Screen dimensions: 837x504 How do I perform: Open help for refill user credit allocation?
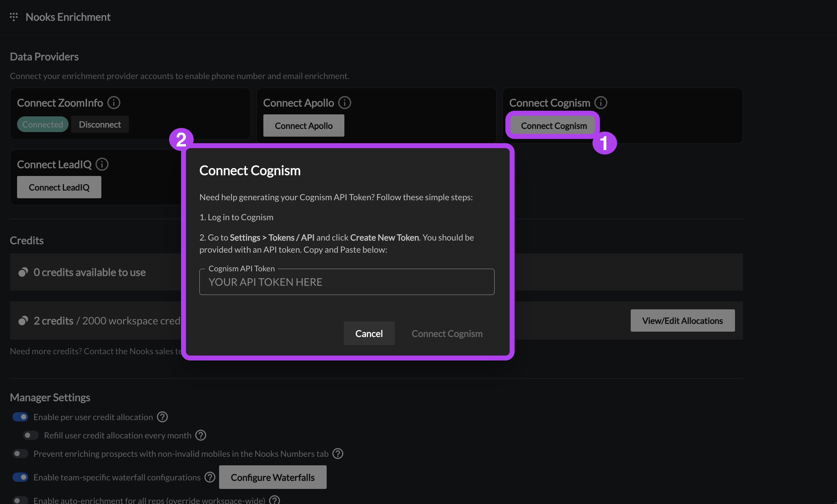click(201, 435)
